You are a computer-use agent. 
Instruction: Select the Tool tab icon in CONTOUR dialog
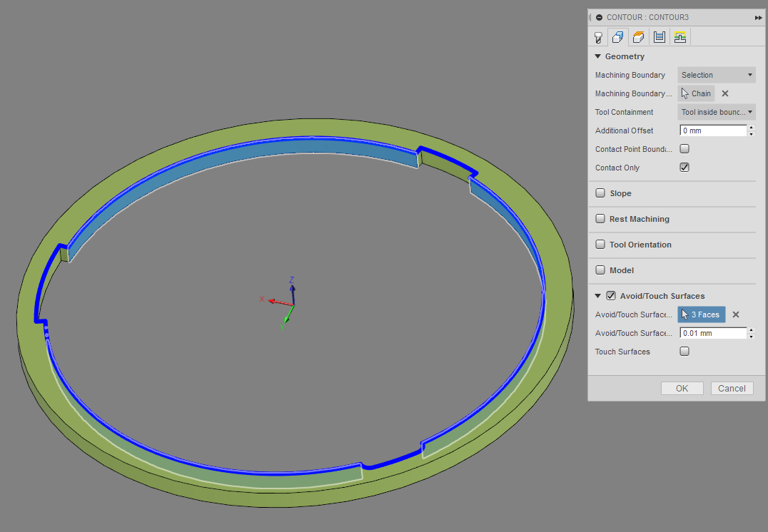[x=598, y=36]
